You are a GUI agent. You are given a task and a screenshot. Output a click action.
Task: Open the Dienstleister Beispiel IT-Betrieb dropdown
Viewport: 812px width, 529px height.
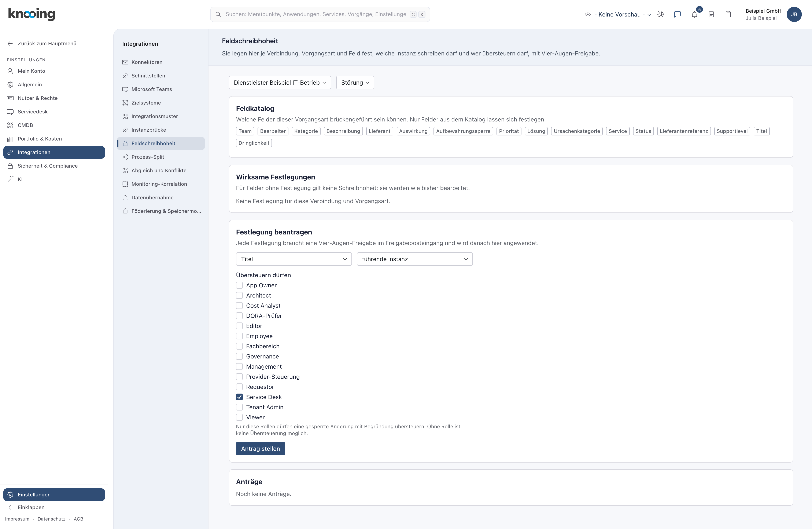click(x=280, y=83)
